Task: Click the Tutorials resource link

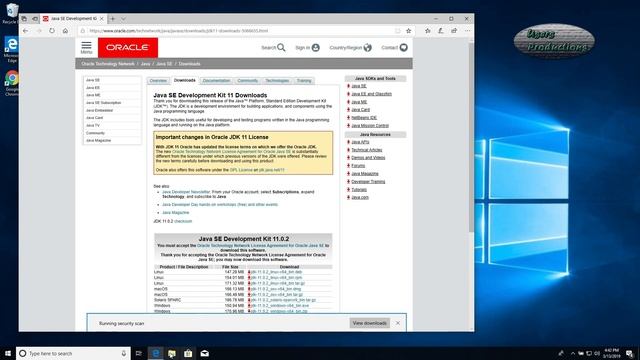Action: tap(359, 189)
